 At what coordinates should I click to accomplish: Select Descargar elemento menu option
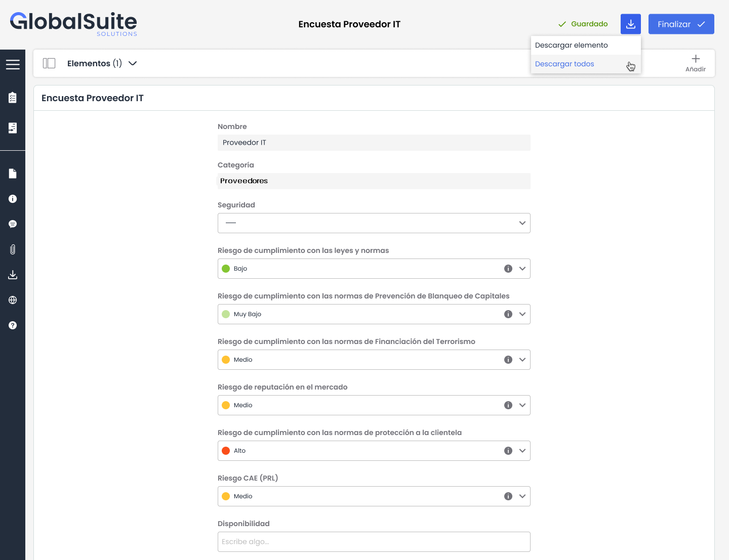pos(572,46)
